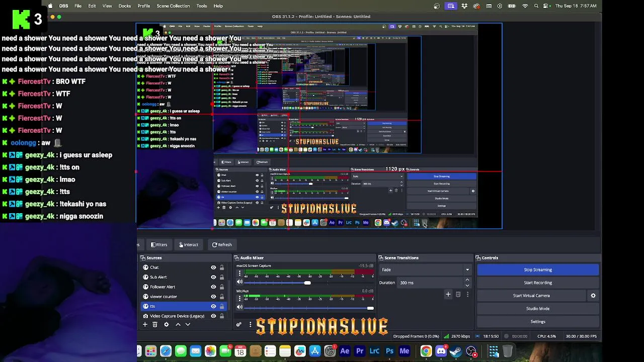Open the App Store from the dock
Image resolution: width=644 pixels, height=362 pixels.
coord(315,351)
